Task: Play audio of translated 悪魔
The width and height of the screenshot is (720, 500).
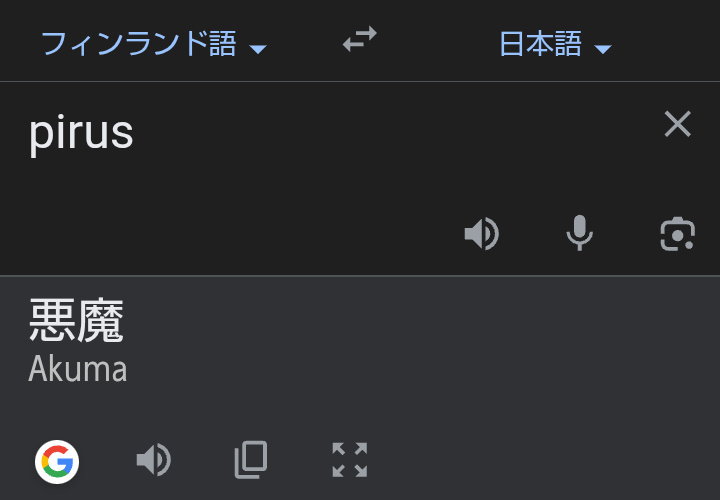Action: (153, 460)
